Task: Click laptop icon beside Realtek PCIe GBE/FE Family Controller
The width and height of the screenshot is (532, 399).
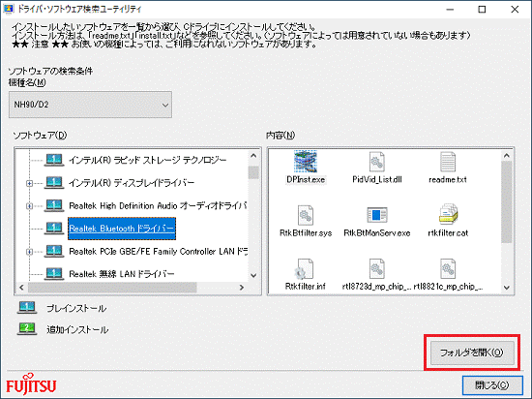Action: (54, 251)
